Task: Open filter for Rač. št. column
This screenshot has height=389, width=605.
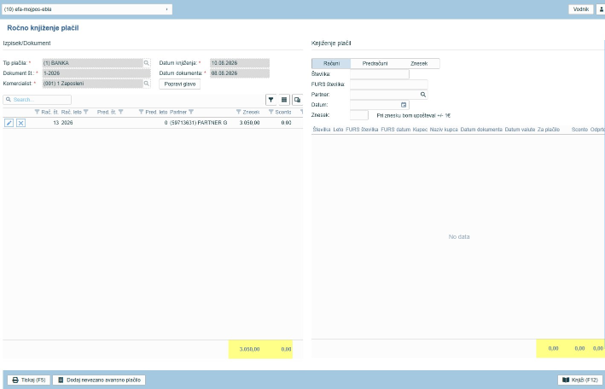Action: coord(37,112)
